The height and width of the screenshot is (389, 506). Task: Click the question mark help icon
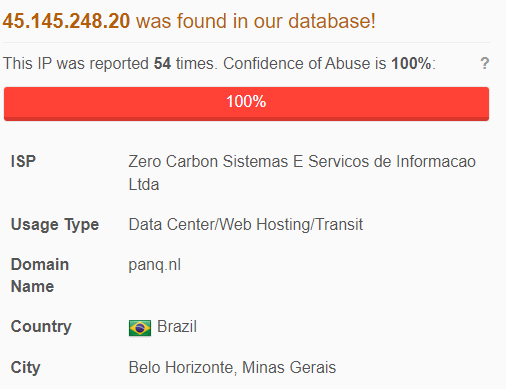tap(485, 63)
